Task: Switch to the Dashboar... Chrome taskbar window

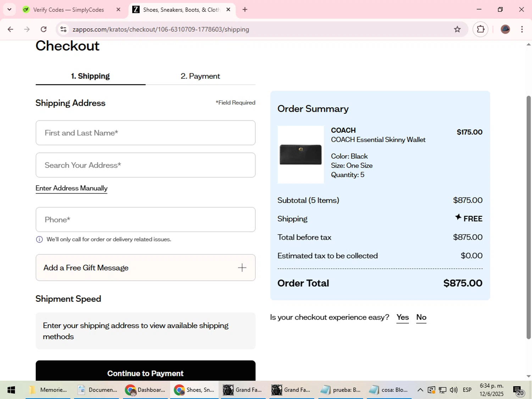Action: click(145, 390)
